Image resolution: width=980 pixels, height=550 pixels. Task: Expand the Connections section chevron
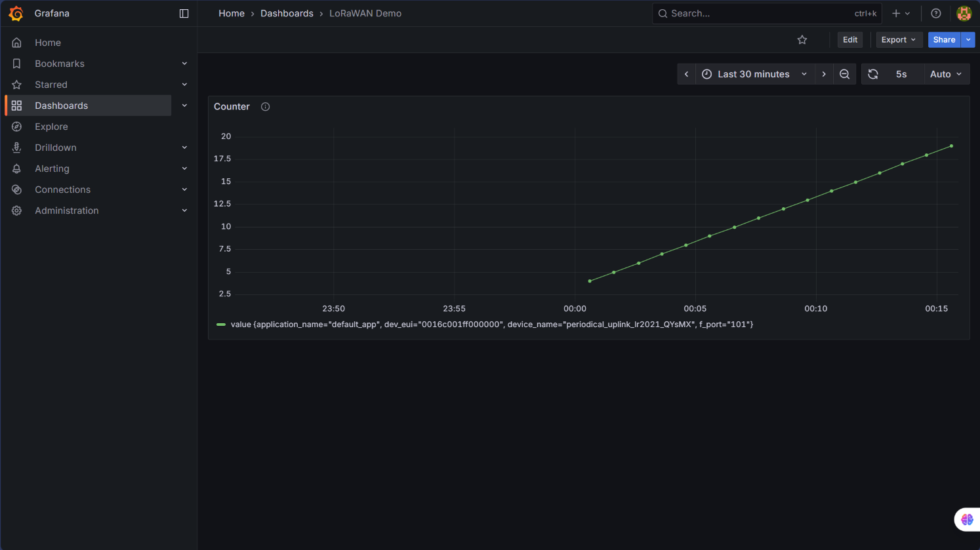click(x=184, y=189)
